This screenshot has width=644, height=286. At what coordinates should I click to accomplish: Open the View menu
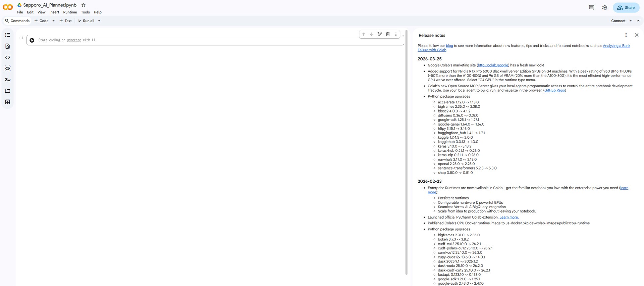[x=41, y=12]
